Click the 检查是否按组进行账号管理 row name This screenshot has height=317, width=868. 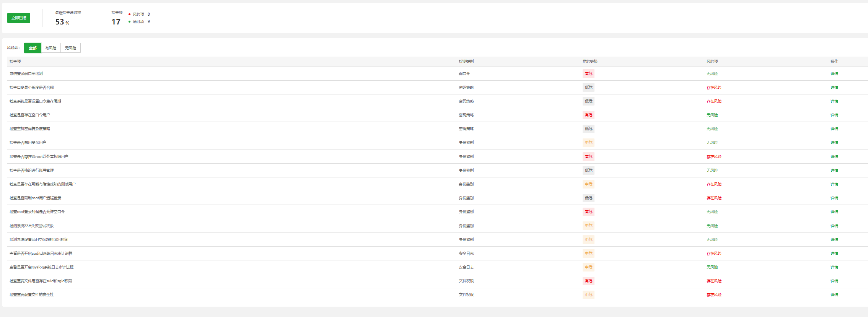pos(32,171)
